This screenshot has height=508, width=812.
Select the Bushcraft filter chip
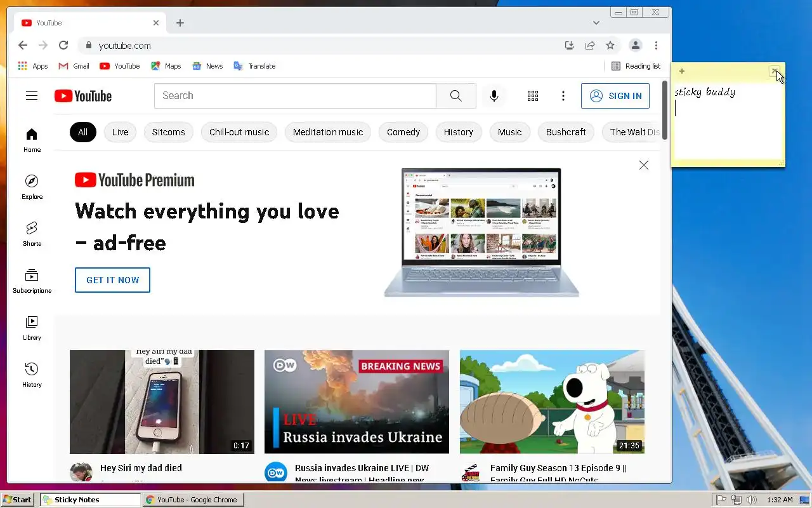[566, 132]
